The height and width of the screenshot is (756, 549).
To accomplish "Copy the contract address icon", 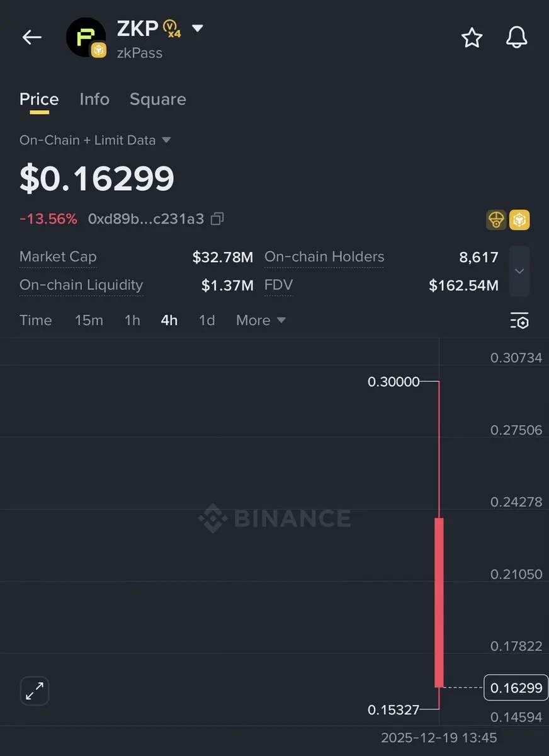I will point(217,219).
